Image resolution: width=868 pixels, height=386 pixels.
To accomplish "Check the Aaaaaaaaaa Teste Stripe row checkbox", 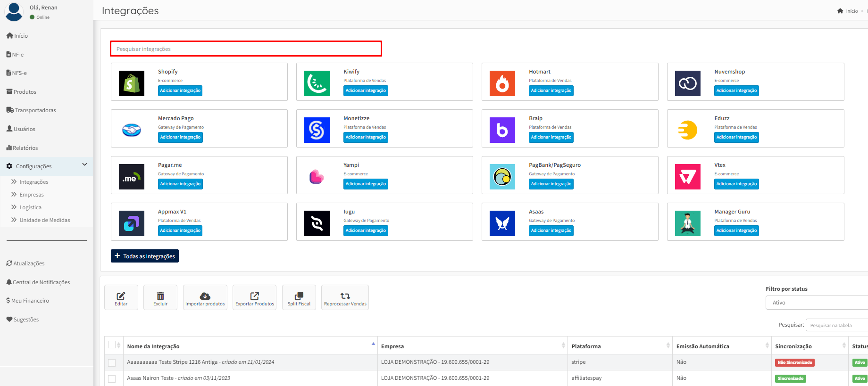I will [x=112, y=362].
